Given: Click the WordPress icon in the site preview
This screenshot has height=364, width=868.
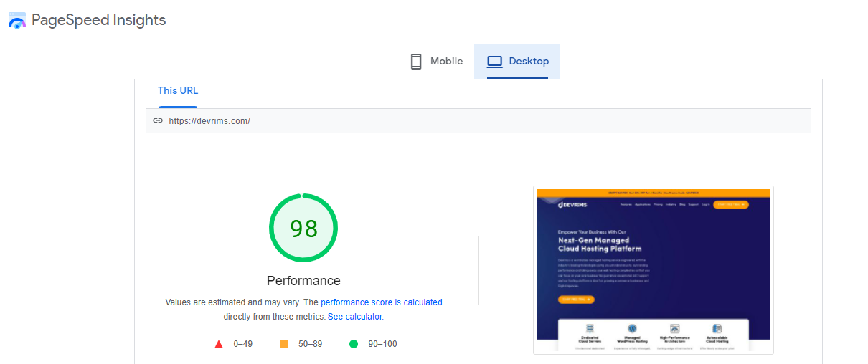Looking at the screenshot, I should click(x=632, y=329).
